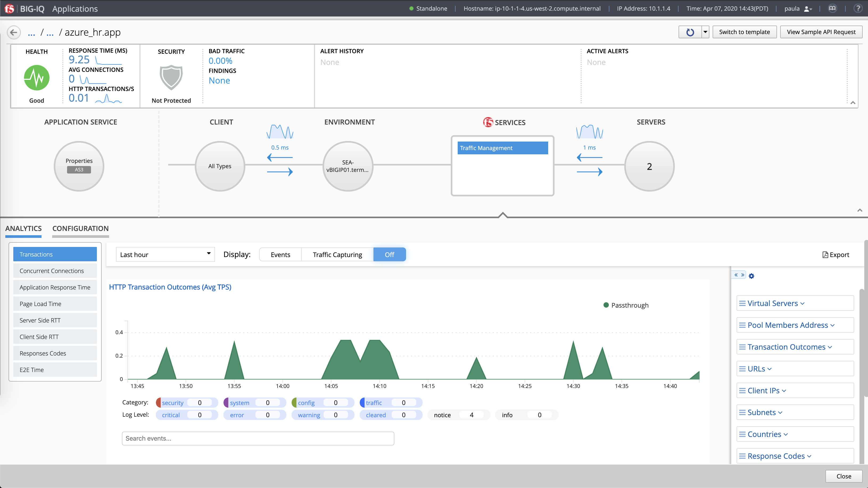Click the Search events input field
Viewport: 868px width, 488px height.
pos(258,439)
